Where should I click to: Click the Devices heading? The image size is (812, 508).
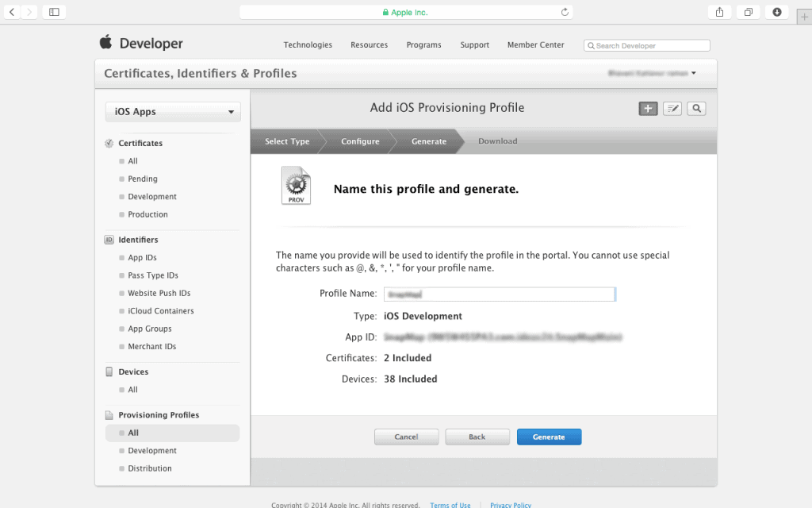[133, 371]
